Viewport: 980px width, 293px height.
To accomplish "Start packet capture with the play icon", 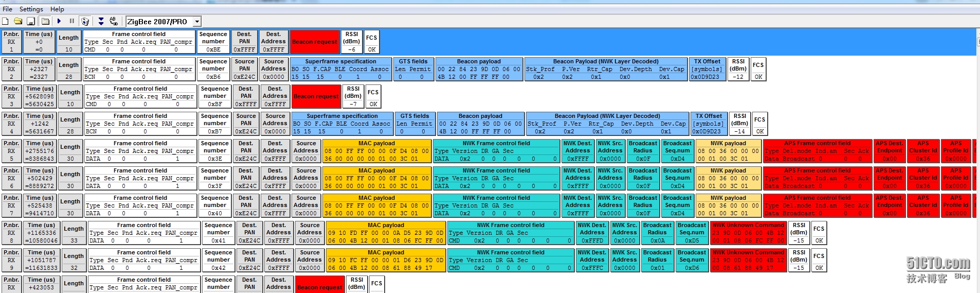I will [59, 21].
